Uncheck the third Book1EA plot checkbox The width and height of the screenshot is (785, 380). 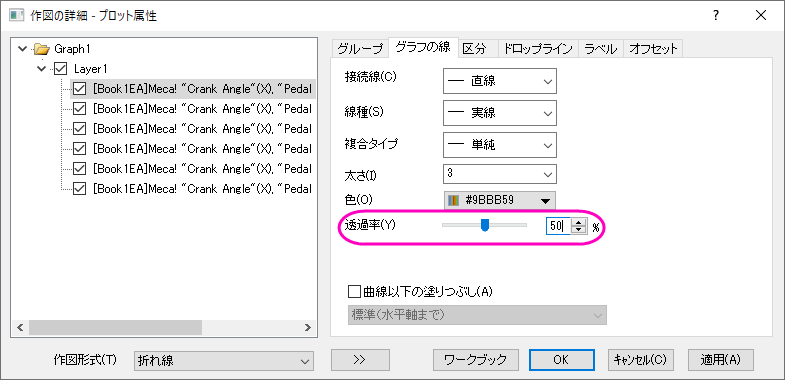click(79, 129)
